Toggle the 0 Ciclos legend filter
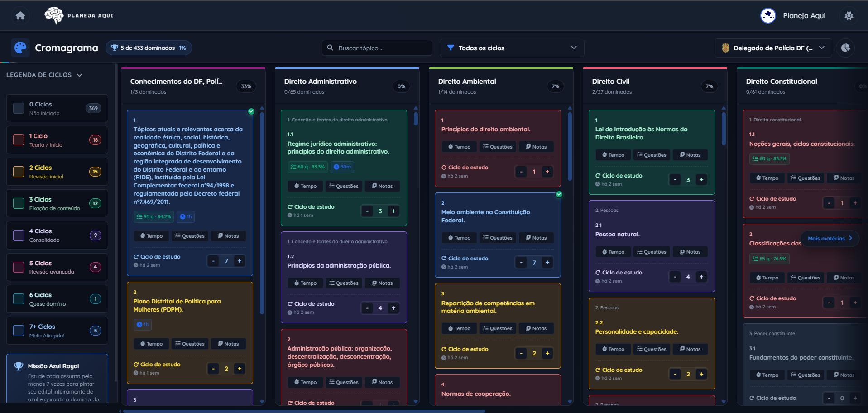The width and height of the screenshot is (868, 413). tap(57, 108)
